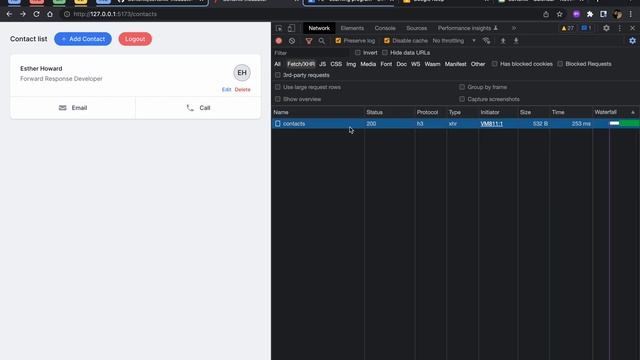Edit Esther Howard contact

(227, 89)
